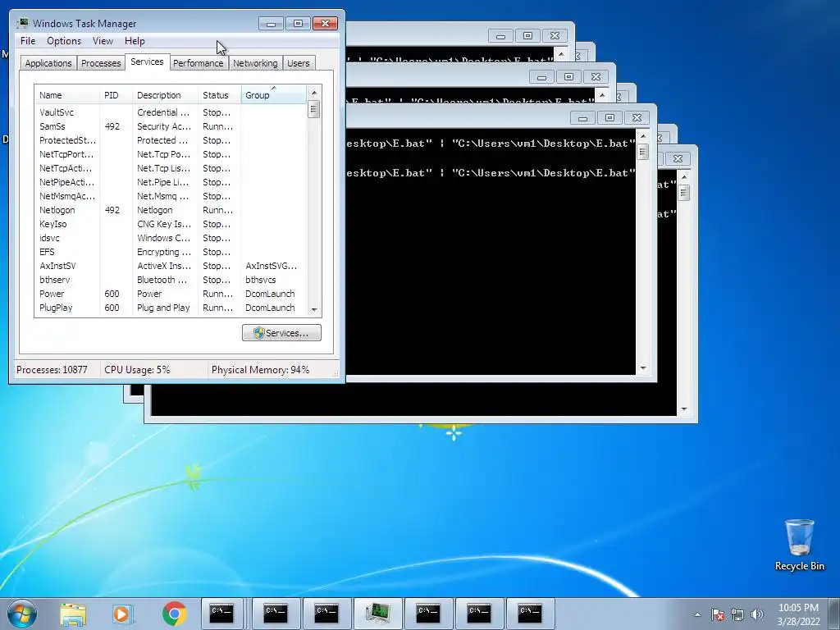
Task: Select the NetTcpPort... service row
Action: coord(171,154)
